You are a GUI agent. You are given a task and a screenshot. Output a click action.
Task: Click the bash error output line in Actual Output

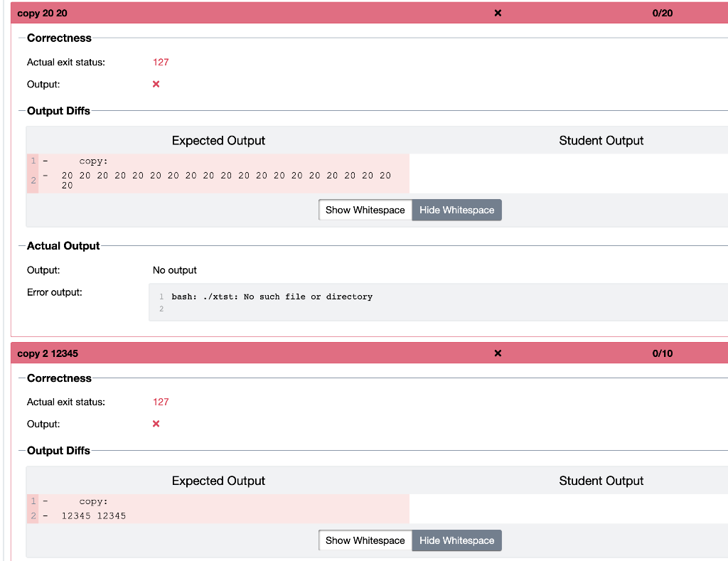tap(272, 296)
